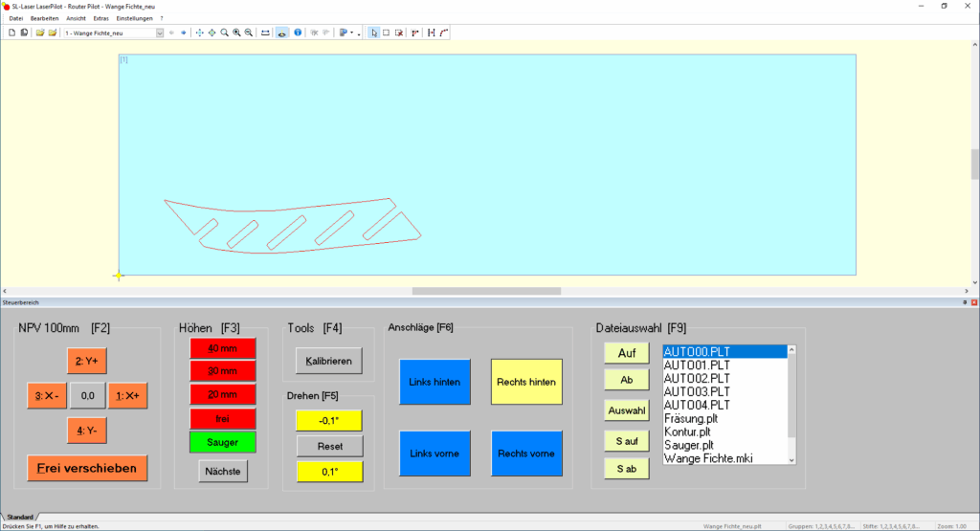Select the rectangle selection tool
The height and width of the screenshot is (531, 980).
(x=386, y=33)
